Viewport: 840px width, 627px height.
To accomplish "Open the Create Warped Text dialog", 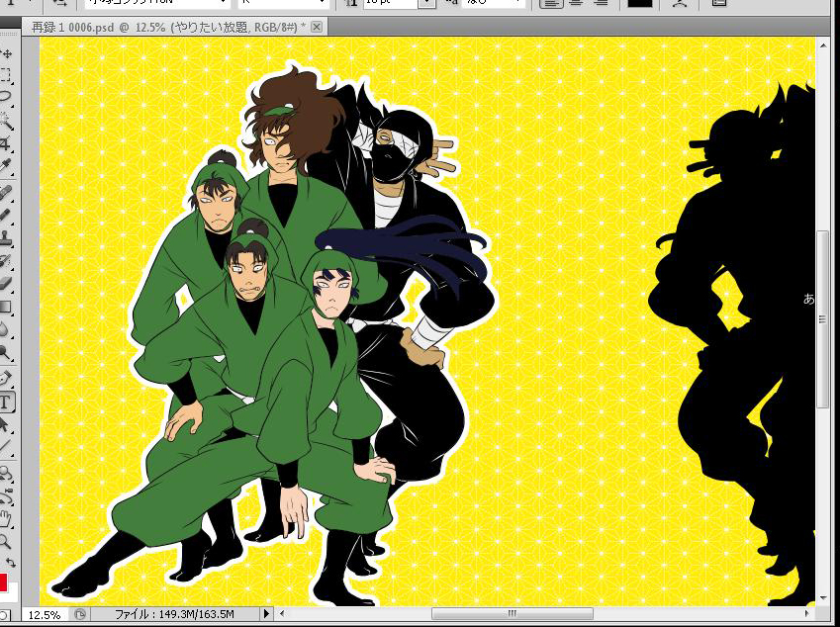I will click(680, 3).
